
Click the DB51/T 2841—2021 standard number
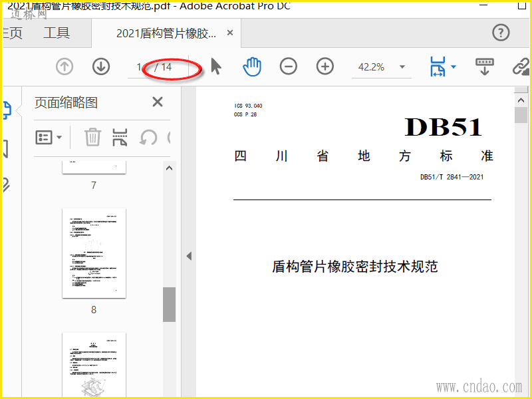(452, 177)
